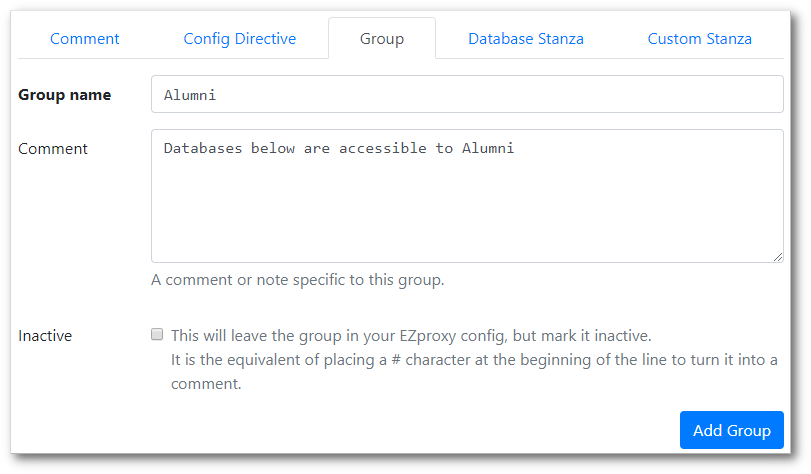Click the 'This will leave the group' checkbox text
This screenshot has height=474, width=811.
(x=411, y=336)
